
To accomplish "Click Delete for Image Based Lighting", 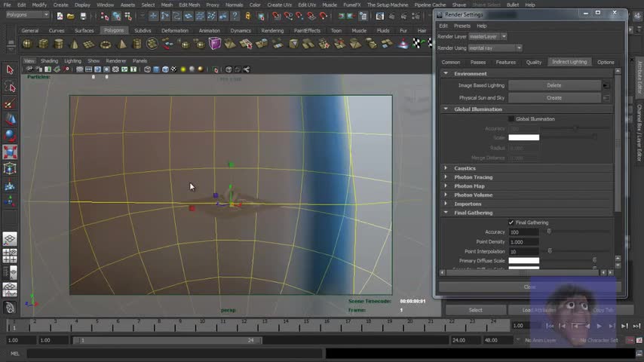I will 554,85.
